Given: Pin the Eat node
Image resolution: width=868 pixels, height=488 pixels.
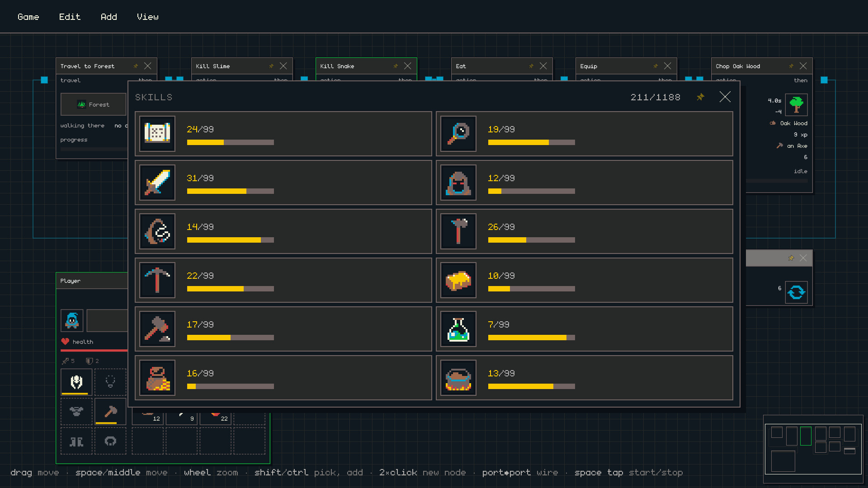Looking at the screenshot, I should point(531,66).
